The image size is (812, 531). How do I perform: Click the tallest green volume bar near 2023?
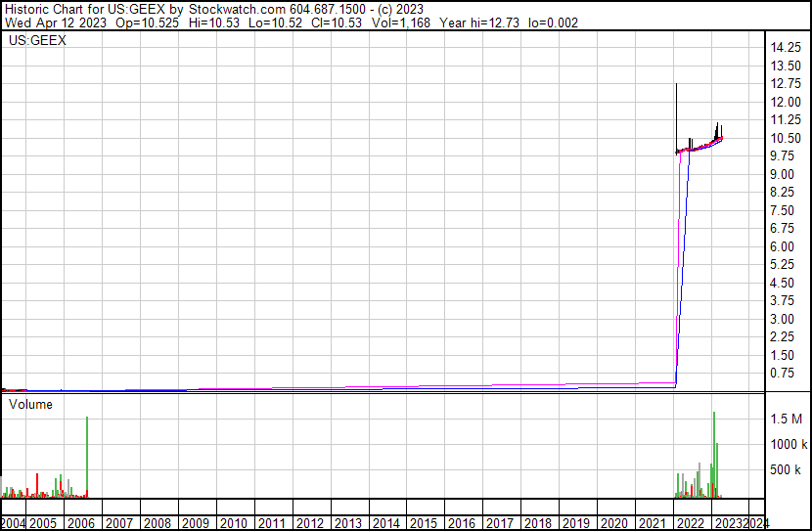pyautogui.click(x=714, y=455)
